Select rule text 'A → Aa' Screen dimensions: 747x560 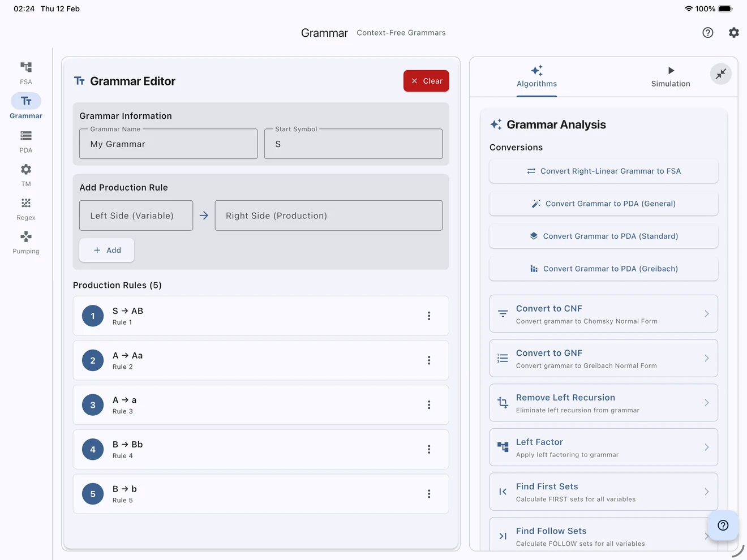pyautogui.click(x=127, y=356)
